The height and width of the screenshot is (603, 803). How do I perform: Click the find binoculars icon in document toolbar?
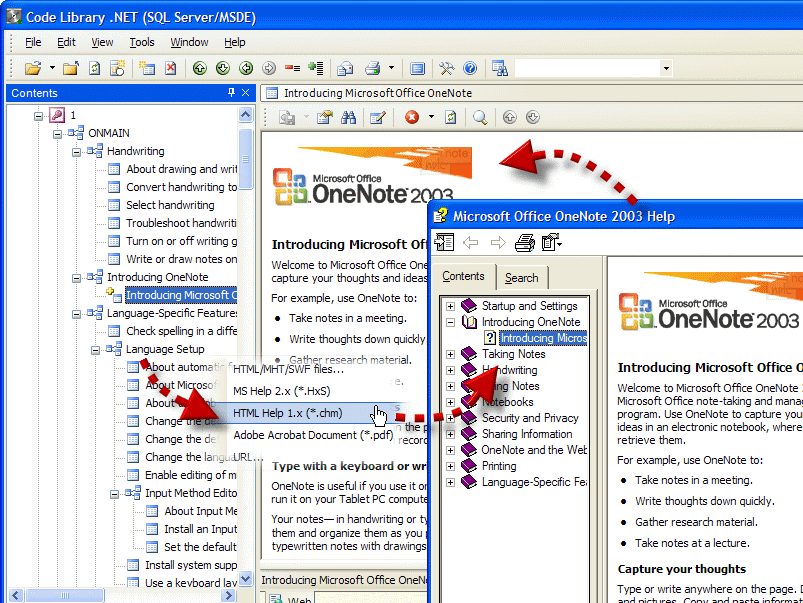pos(349,117)
